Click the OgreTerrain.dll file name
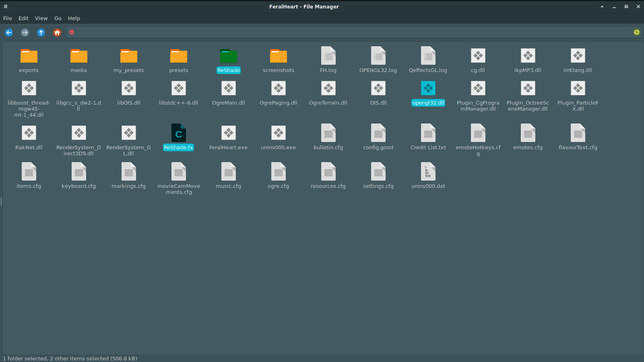The width and height of the screenshot is (644, 362). (328, 103)
